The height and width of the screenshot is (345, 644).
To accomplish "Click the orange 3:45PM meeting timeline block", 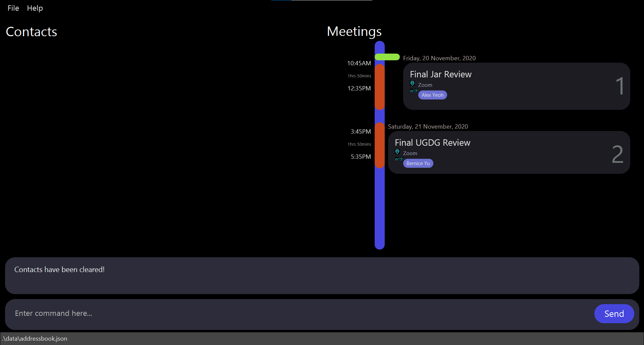I will [x=380, y=145].
